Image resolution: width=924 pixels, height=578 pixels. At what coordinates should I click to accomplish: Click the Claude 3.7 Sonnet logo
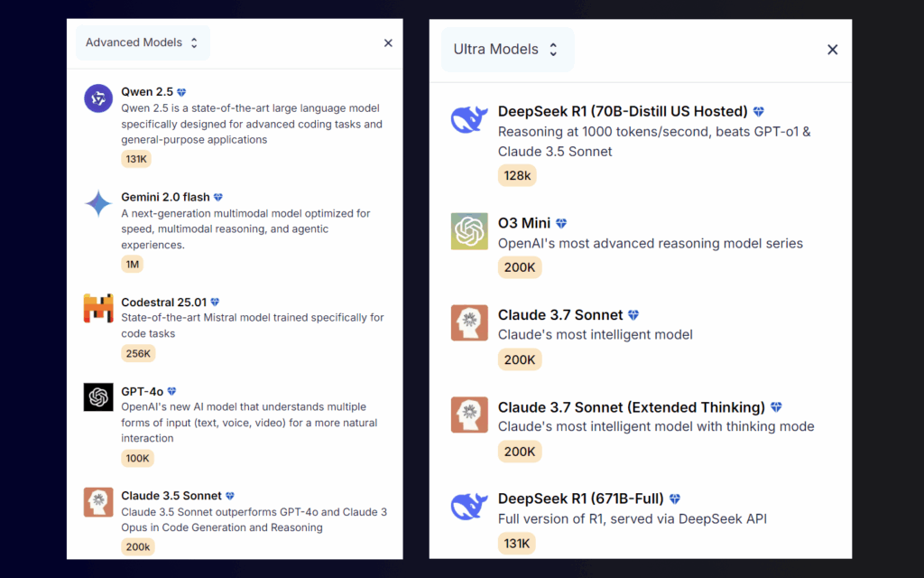point(469,322)
